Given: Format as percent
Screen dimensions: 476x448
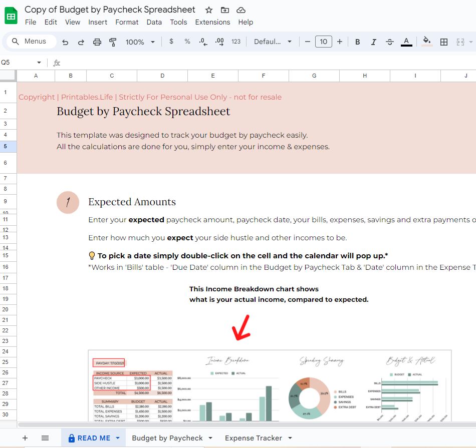Looking at the screenshot, I should [x=187, y=41].
